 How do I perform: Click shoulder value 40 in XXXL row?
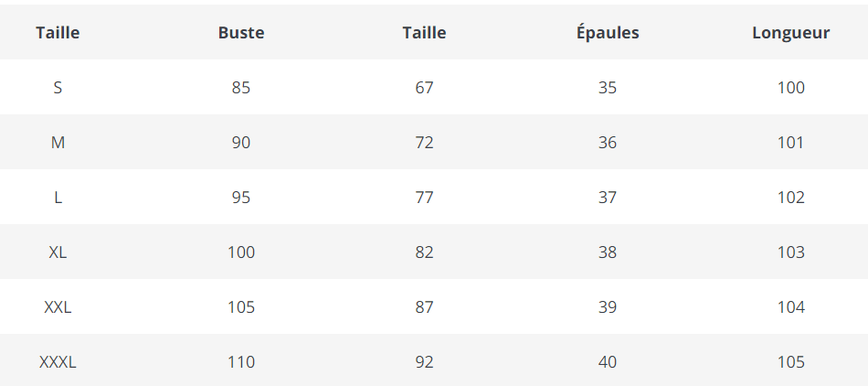click(x=608, y=362)
